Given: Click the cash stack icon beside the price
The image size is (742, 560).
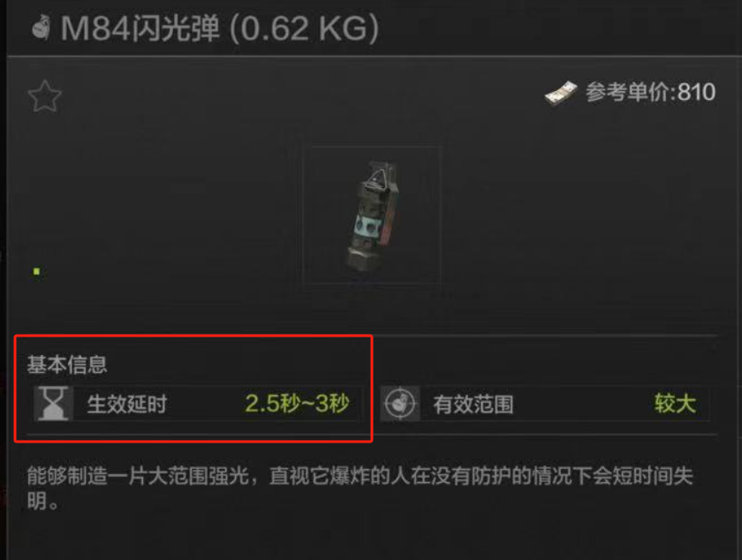Looking at the screenshot, I should point(561,93).
